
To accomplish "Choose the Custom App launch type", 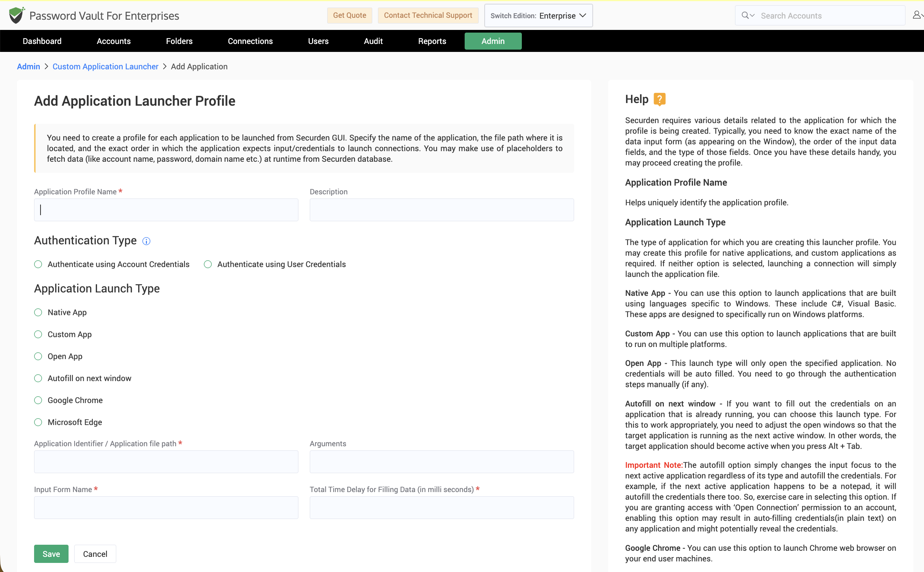I will tap(38, 334).
